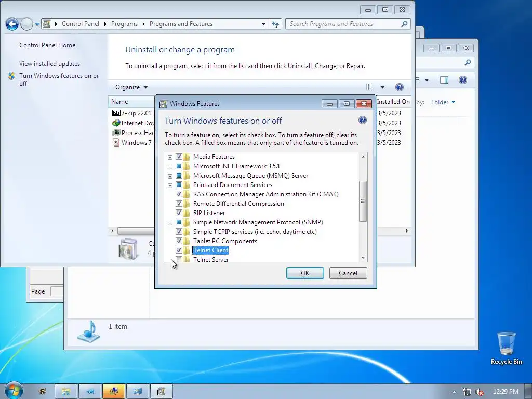The height and width of the screenshot is (399, 532).
Task: Select the Windows 7 program entry icon
Action: click(x=116, y=142)
